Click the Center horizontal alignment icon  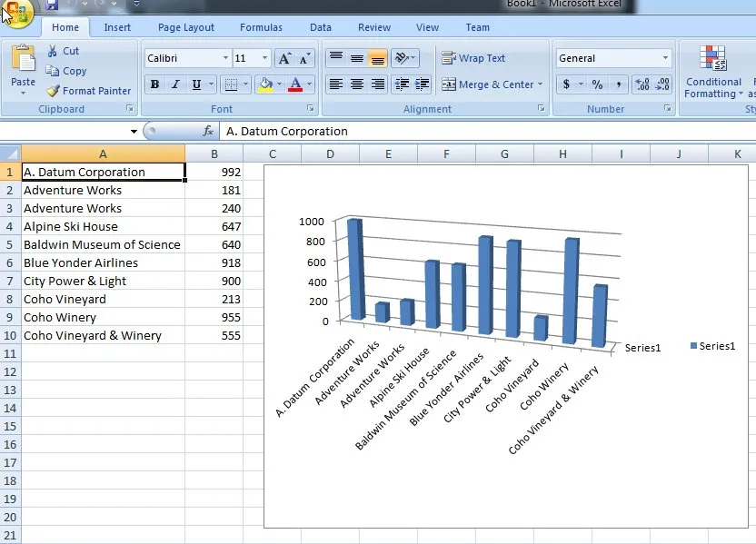357,84
